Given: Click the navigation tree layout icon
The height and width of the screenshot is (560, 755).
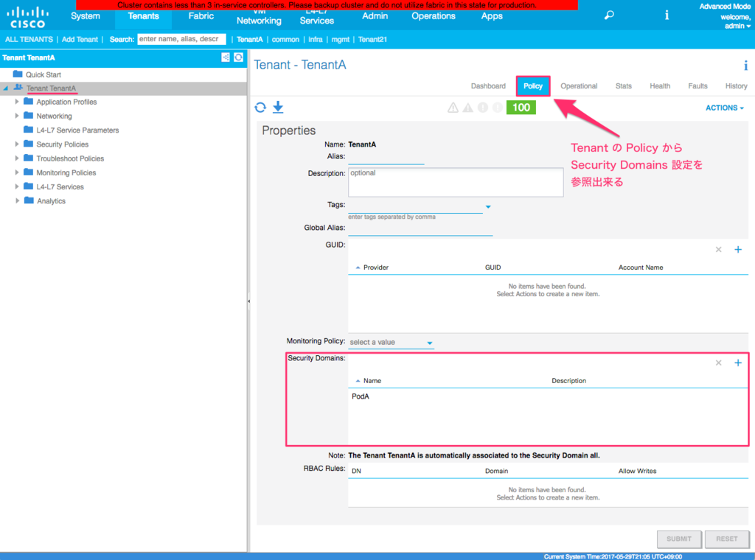Looking at the screenshot, I should 226,57.
